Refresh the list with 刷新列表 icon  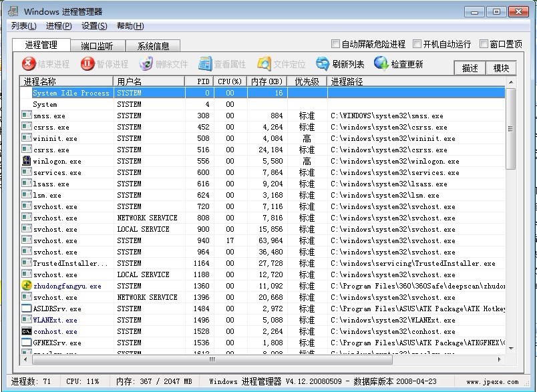(323, 64)
